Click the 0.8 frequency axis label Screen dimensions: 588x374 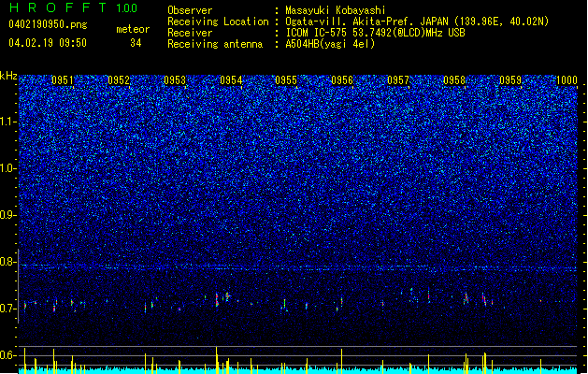coord(8,262)
